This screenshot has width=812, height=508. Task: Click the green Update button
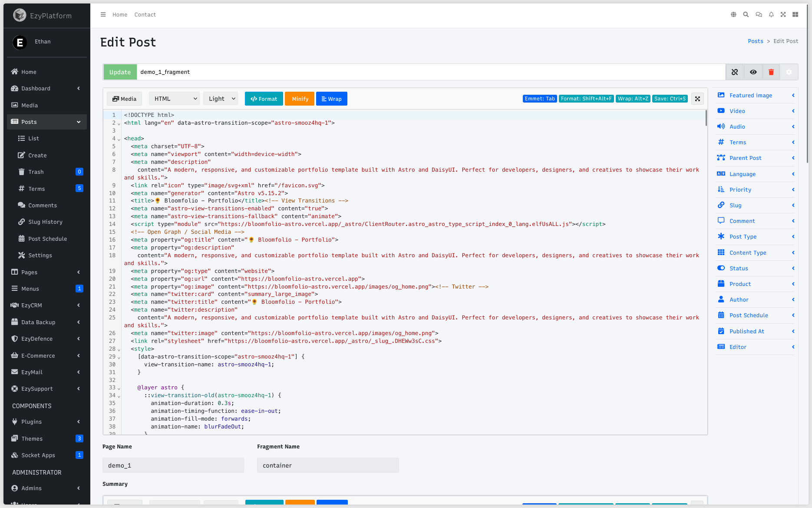[x=120, y=72]
